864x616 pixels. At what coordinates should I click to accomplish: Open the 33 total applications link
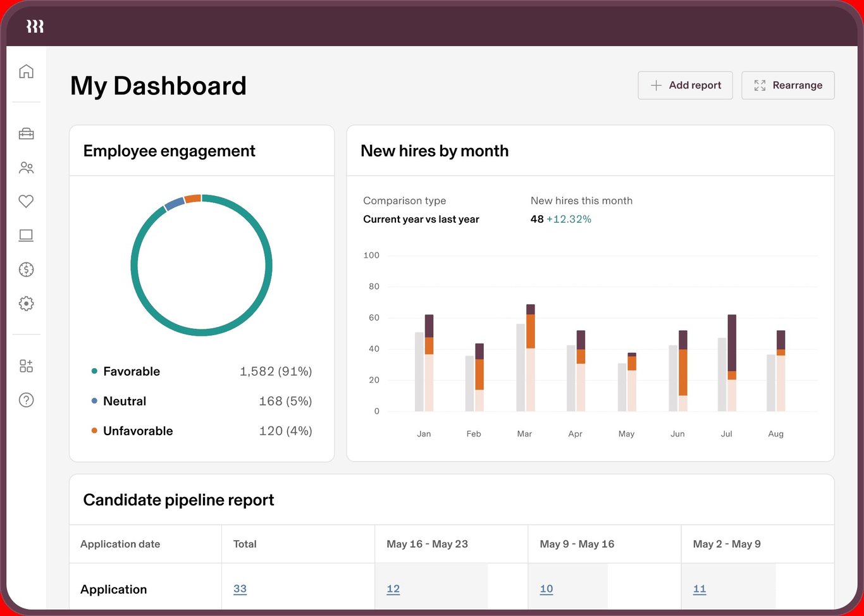pyautogui.click(x=240, y=589)
